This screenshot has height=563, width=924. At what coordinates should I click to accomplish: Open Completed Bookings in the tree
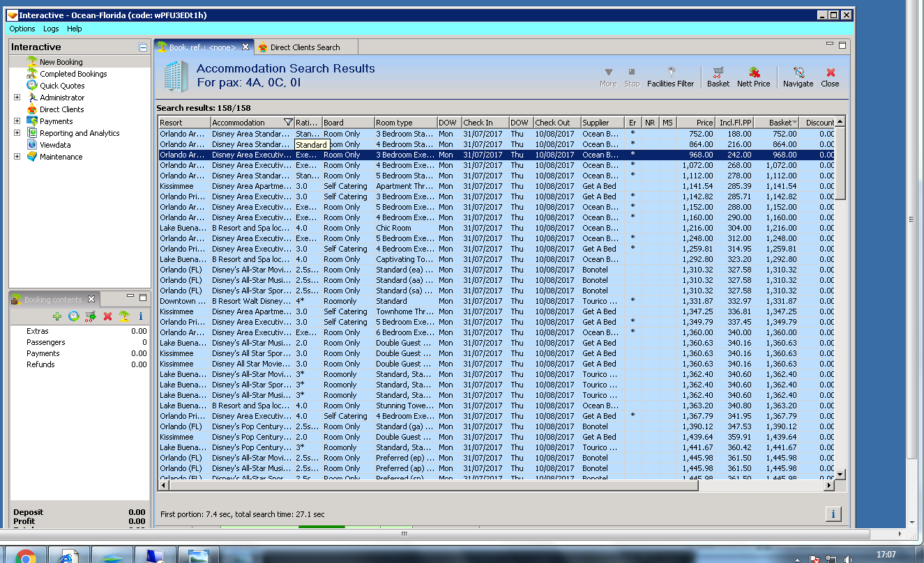[73, 74]
